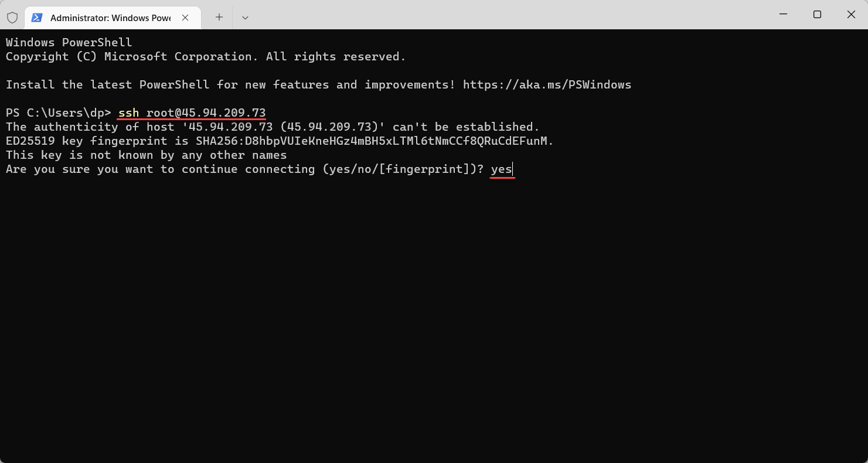Maximize the terminal window
Image resolution: width=868 pixels, height=463 pixels.
point(817,15)
